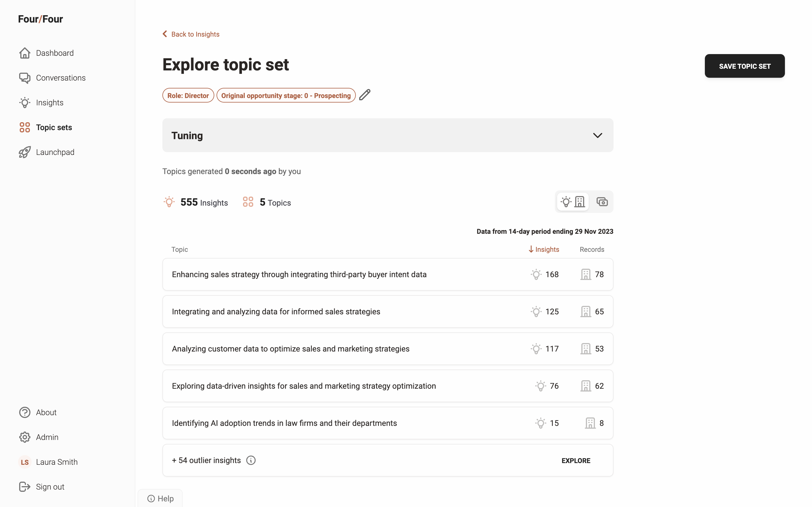Click the pencil edit filters icon

click(x=365, y=95)
